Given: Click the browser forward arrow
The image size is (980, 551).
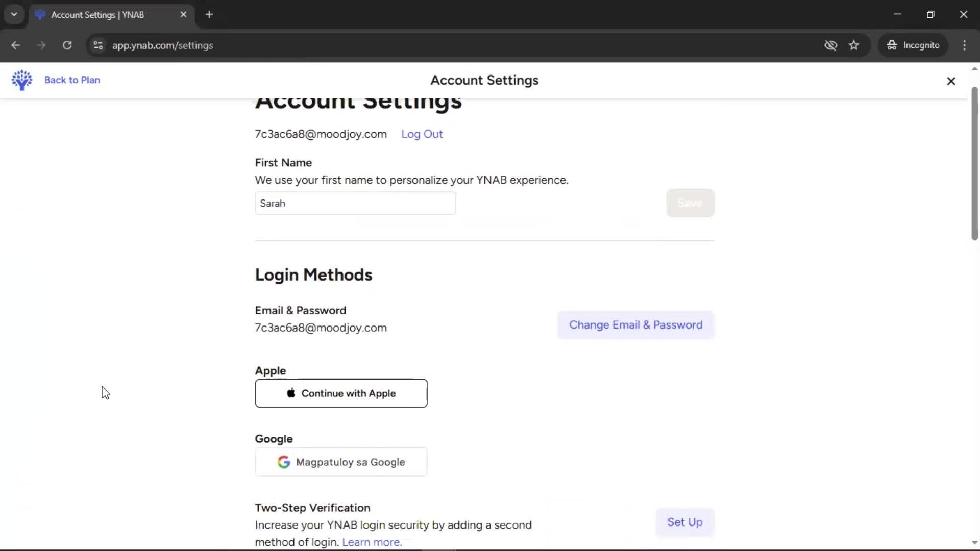Looking at the screenshot, I should pos(41,45).
